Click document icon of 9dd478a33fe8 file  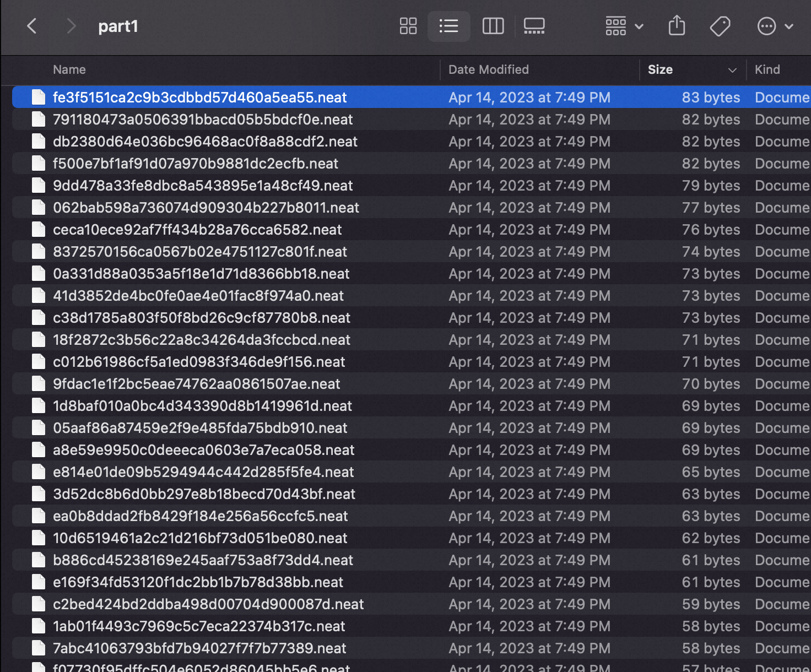[x=39, y=185]
